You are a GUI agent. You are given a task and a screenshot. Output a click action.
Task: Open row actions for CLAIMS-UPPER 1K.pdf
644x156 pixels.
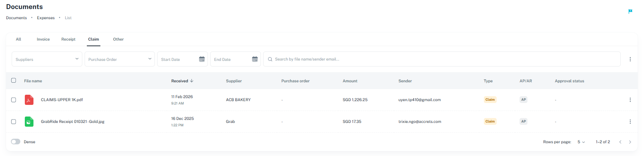click(630, 100)
